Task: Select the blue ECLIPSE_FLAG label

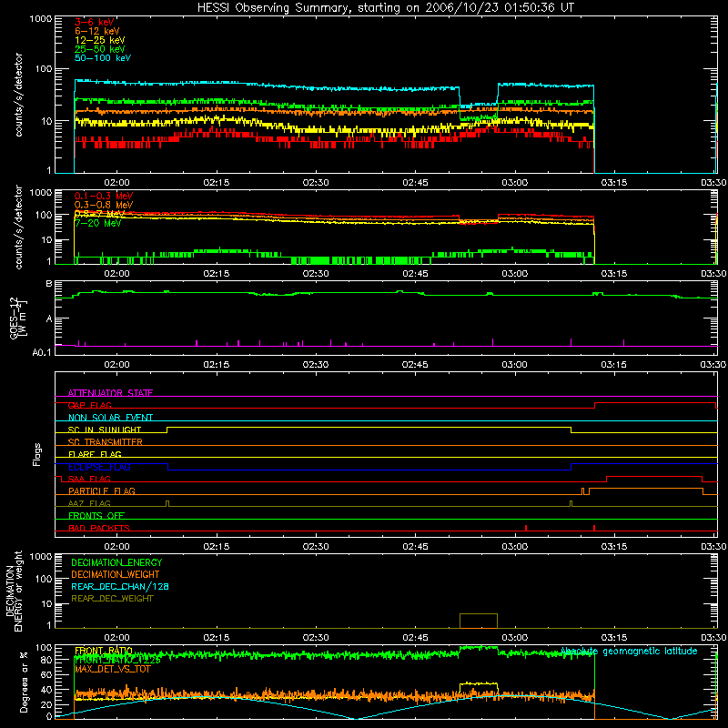Action: coord(99,467)
